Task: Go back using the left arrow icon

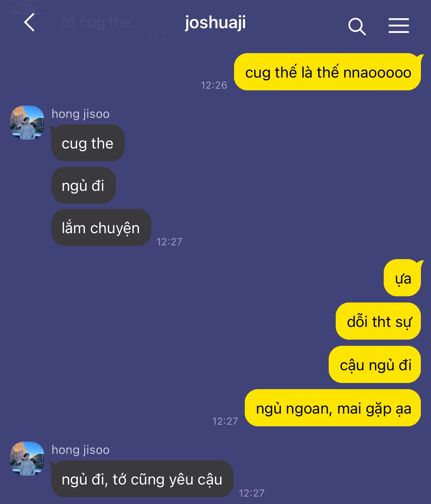Action: tap(30, 23)
